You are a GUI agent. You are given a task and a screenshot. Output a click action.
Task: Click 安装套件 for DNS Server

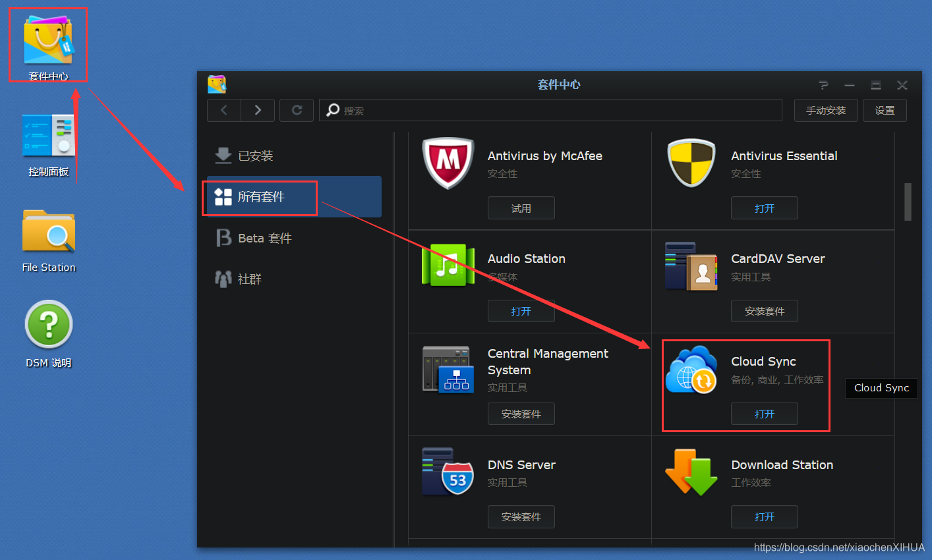pyautogui.click(x=521, y=517)
